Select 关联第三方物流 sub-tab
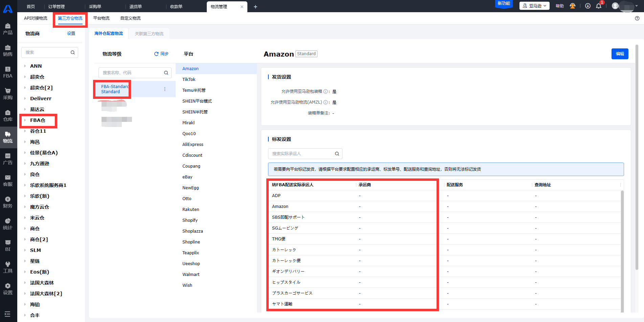Viewport: 644px width, 322px height. (x=149, y=34)
